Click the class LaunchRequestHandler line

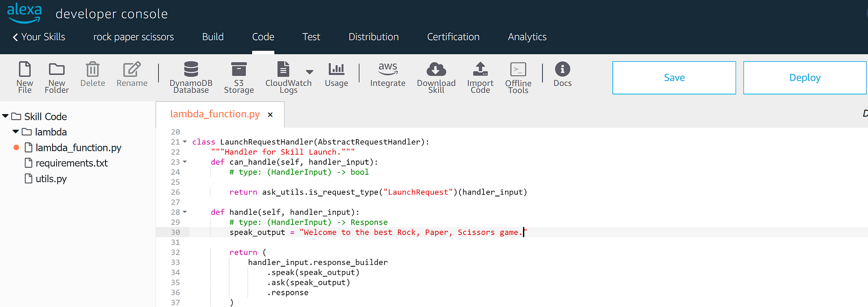(311, 142)
